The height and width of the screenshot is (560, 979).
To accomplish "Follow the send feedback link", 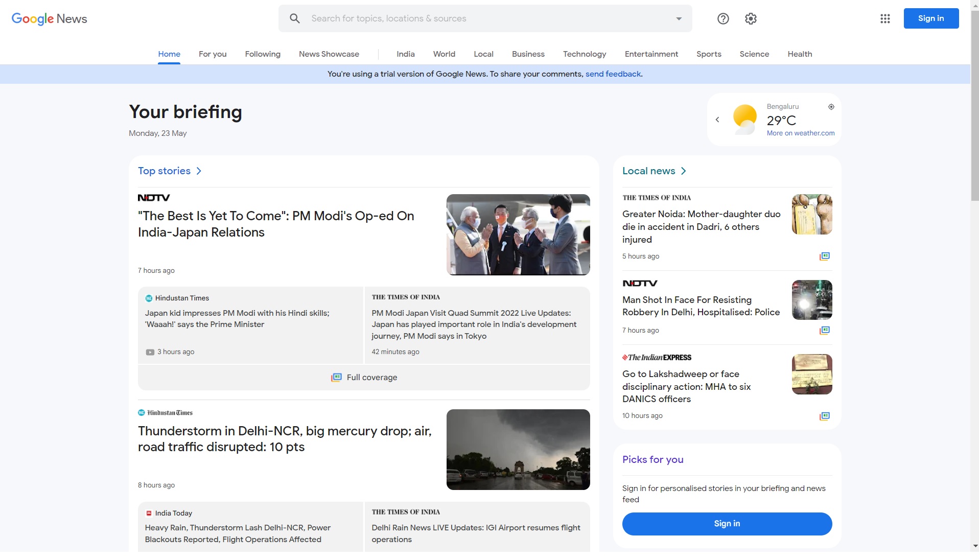I will point(613,74).
